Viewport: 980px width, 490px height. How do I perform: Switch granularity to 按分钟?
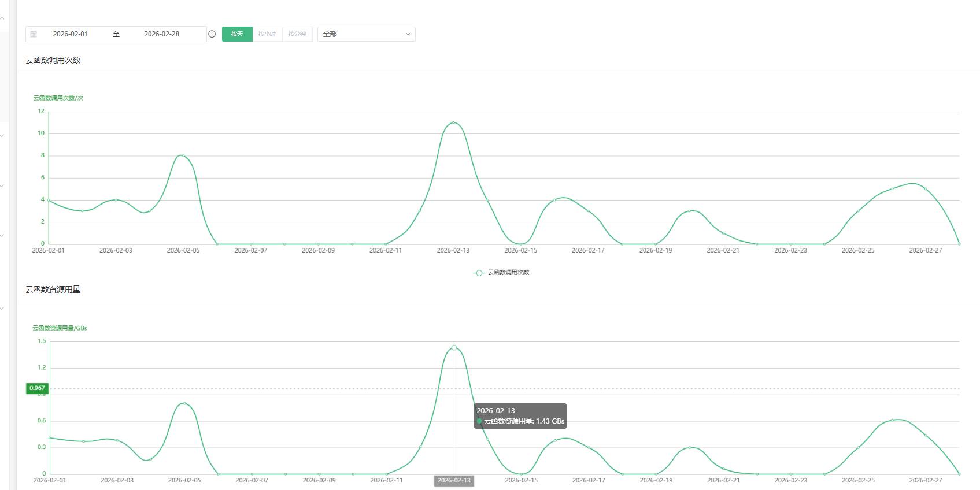297,34
